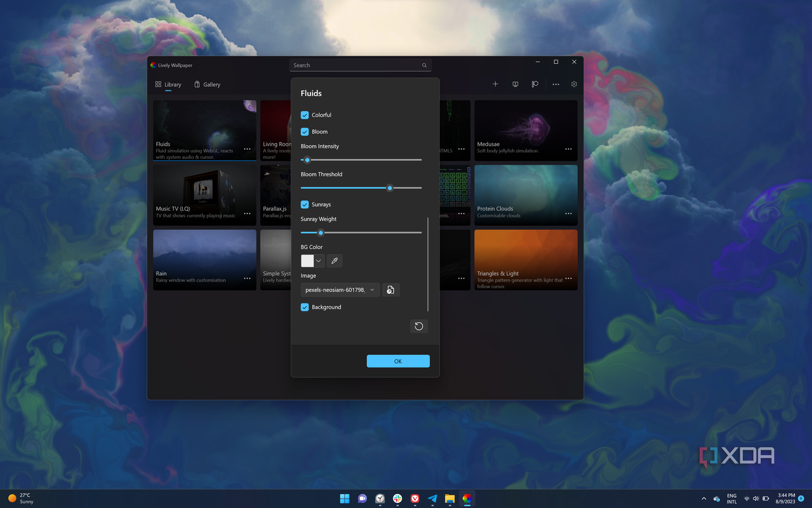The width and height of the screenshot is (812, 508).
Task: Open Lively Wallpaper settings gear
Action: [x=573, y=84]
